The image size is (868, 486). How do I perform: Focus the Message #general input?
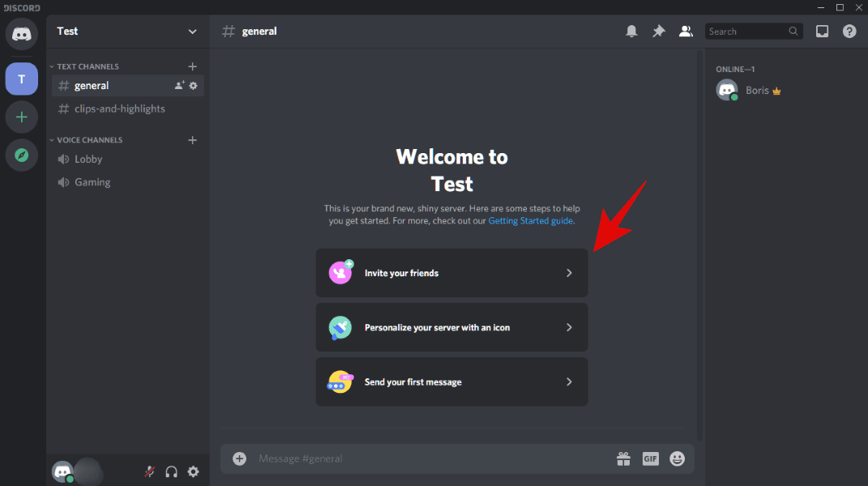click(x=432, y=458)
